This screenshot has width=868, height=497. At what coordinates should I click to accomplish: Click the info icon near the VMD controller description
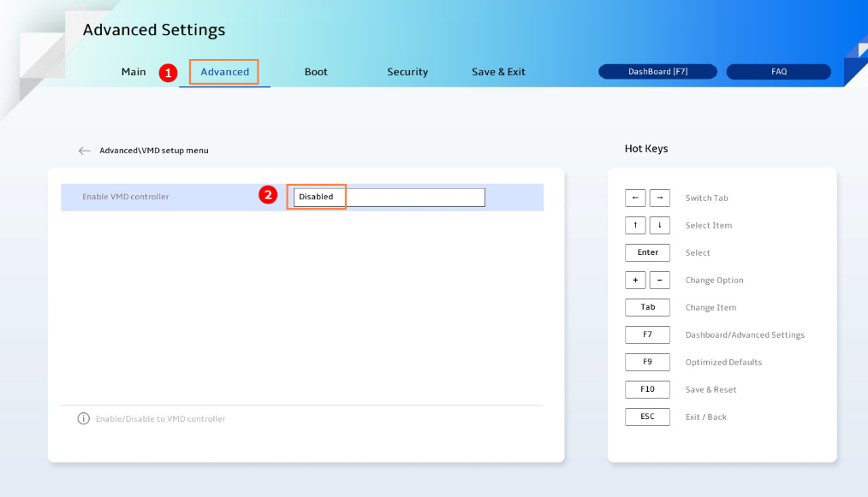click(x=84, y=418)
